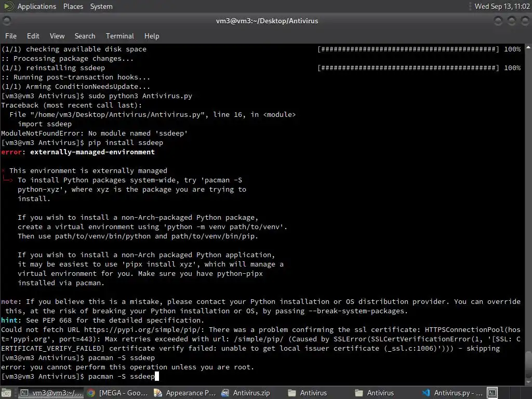Switch to the vm3@vm3 terminal taskbar item
532x399 pixels.
(51, 393)
